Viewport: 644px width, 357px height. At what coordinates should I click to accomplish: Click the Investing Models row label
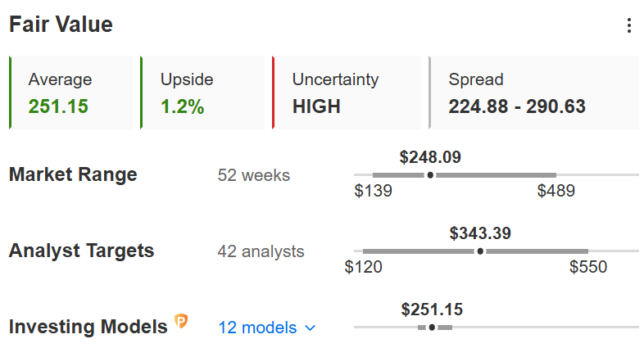[x=88, y=327]
